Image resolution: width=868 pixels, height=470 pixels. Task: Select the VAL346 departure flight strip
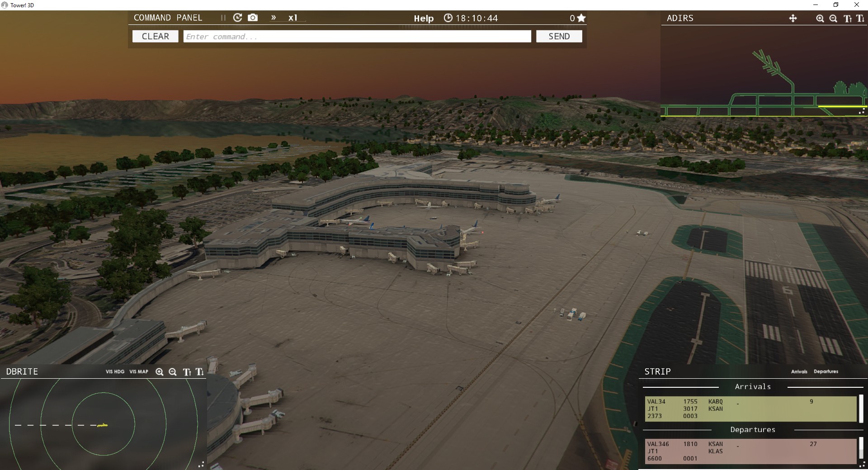(x=750, y=451)
